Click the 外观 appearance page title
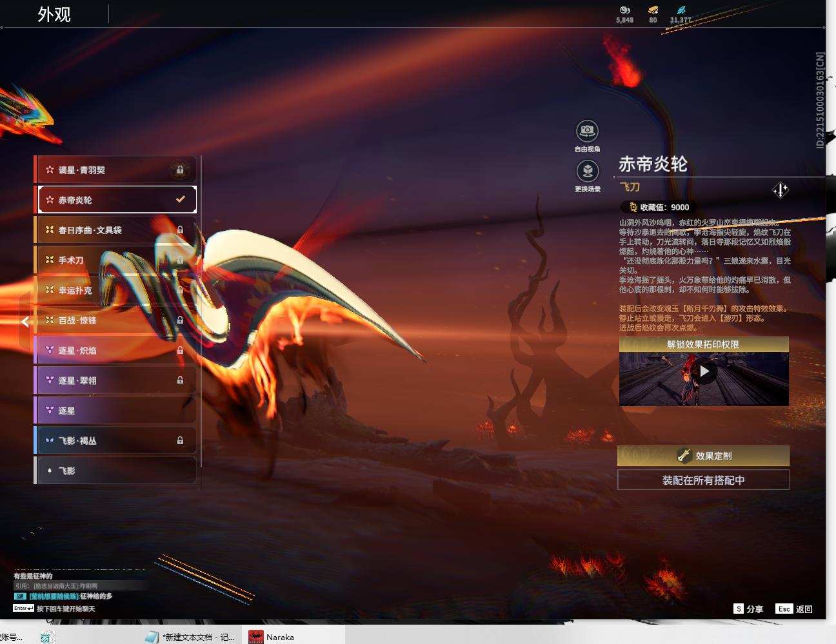836x644 pixels. point(54,14)
